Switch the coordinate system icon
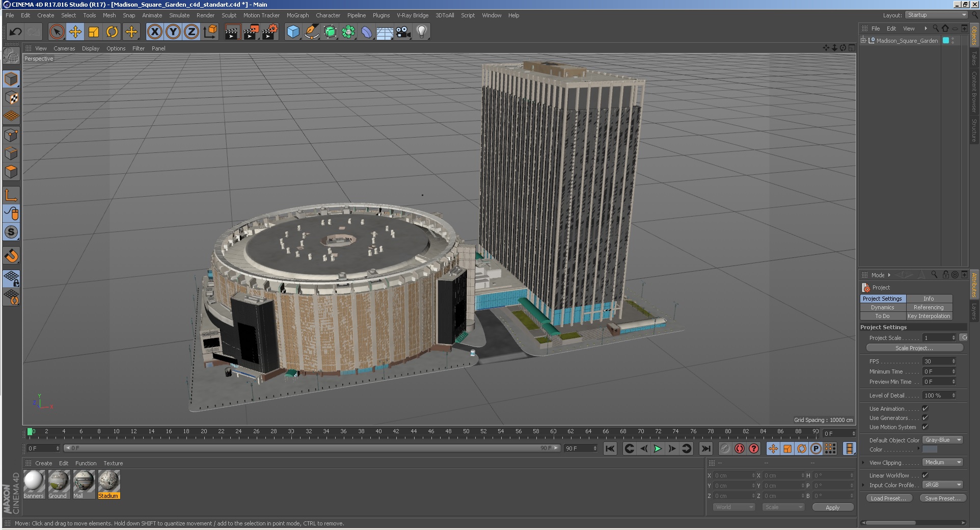 click(210, 32)
